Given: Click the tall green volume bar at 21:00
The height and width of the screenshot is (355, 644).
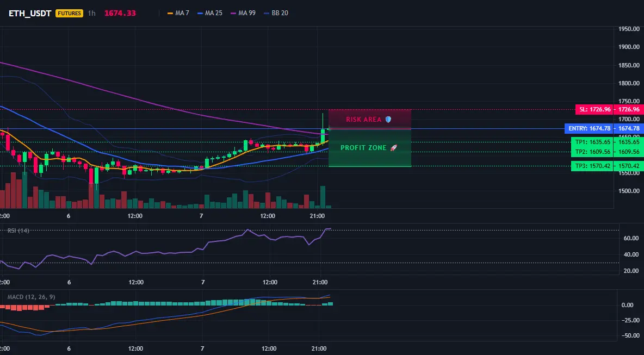Looking at the screenshot, I should [x=323, y=197].
